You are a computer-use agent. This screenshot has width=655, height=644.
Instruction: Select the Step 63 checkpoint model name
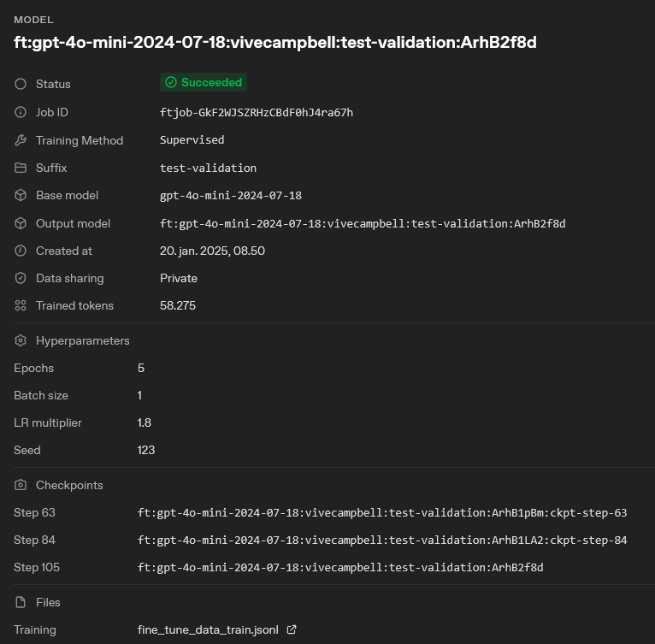coord(382,513)
